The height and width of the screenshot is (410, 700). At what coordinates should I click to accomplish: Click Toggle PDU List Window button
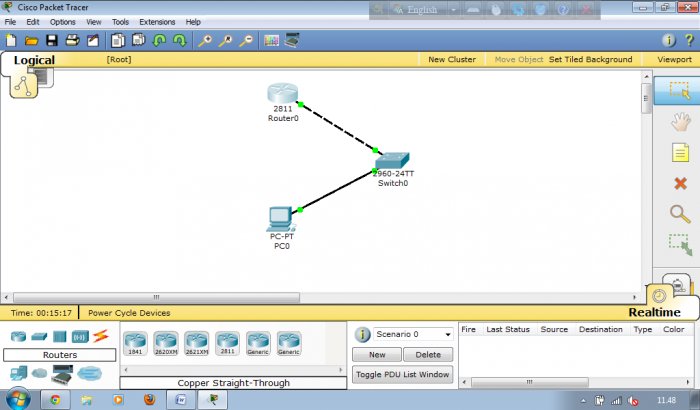(402, 374)
